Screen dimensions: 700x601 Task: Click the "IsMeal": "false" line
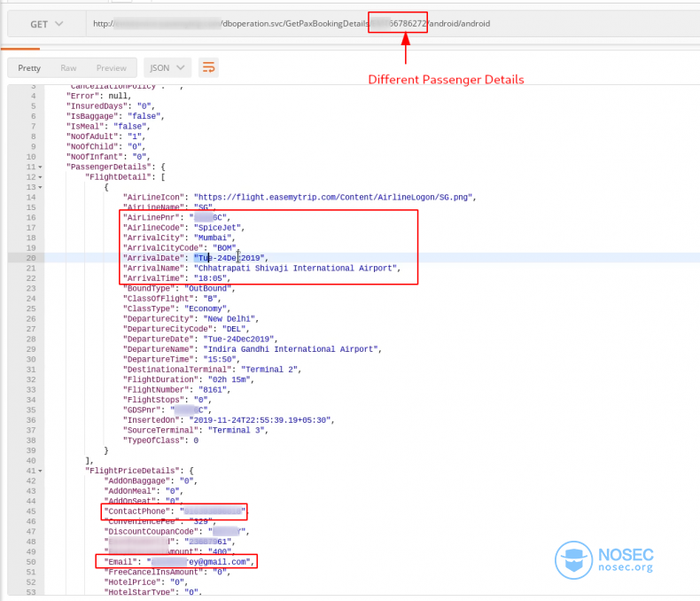click(x=108, y=127)
